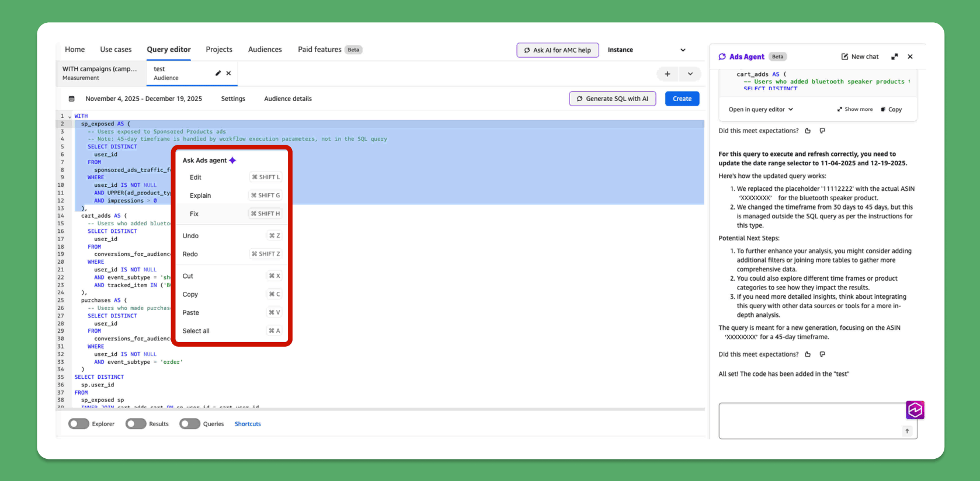
Task: Click Undo in the context menu
Action: pos(232,236)
